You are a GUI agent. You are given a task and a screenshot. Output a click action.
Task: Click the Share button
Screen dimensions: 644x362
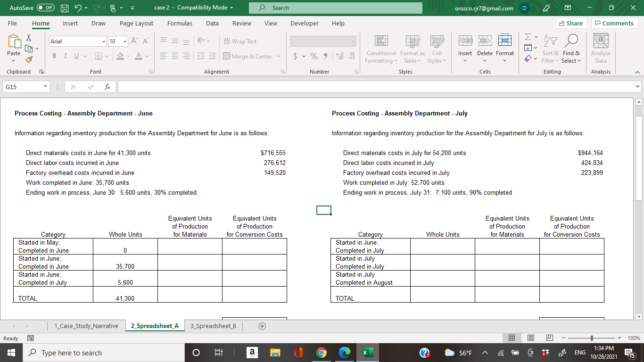[x=570, y=23]
